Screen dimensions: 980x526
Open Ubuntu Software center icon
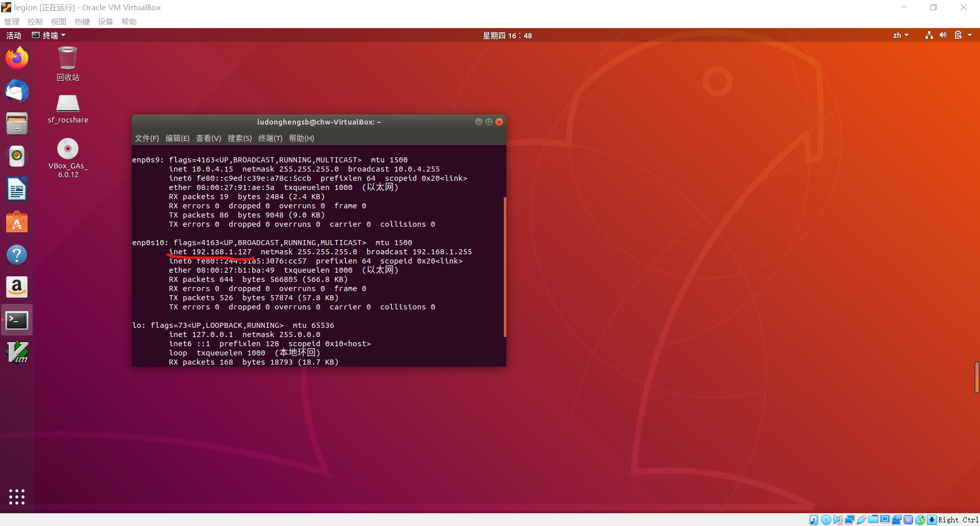click(17, 222)
